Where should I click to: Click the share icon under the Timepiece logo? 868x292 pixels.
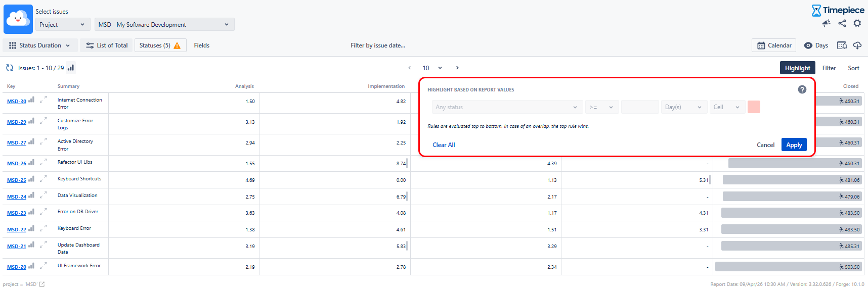pos(842,23)
